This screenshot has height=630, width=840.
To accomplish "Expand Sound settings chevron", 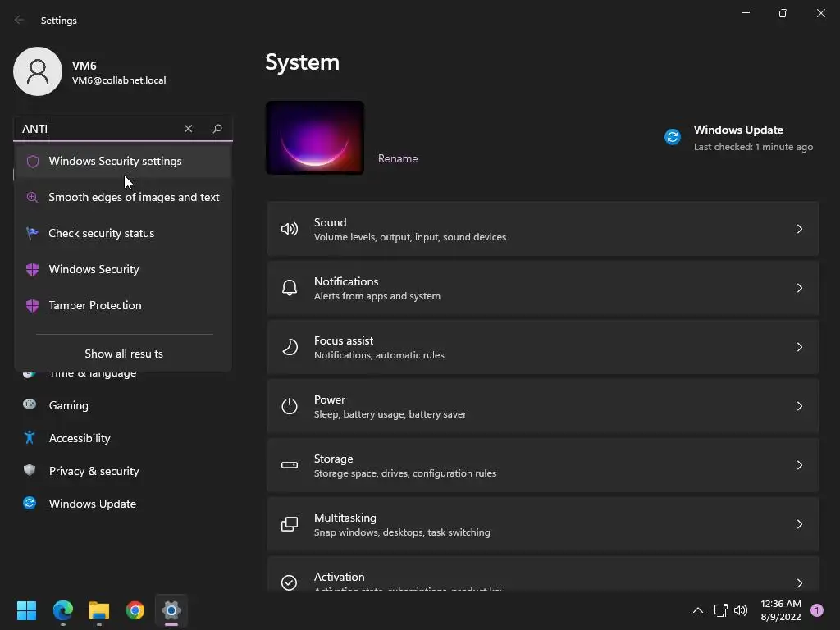I will tap(799, 230).
